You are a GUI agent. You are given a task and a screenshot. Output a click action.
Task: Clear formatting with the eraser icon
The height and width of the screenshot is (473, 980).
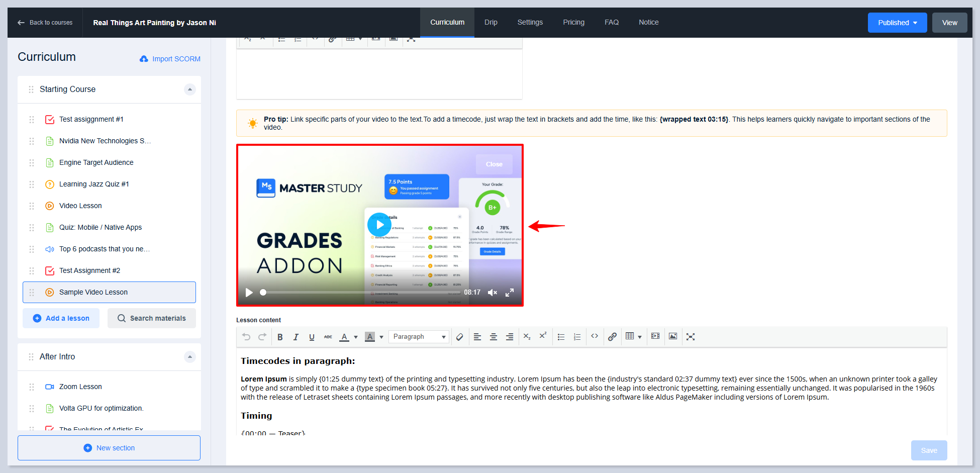point(459,337)
